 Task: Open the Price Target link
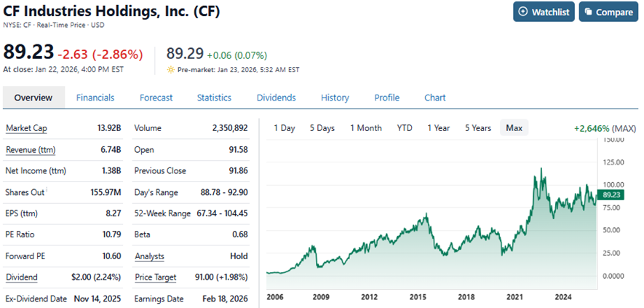click(x=156, y=277)
